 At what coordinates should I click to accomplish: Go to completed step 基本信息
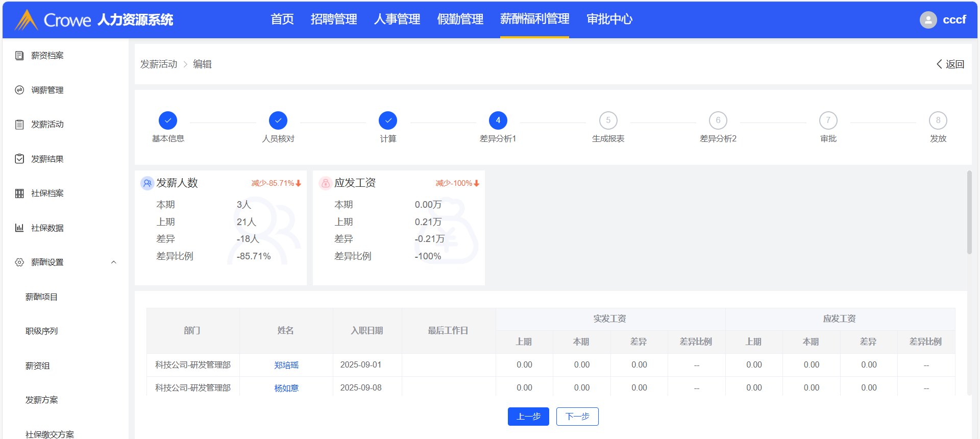coord(168,120)
